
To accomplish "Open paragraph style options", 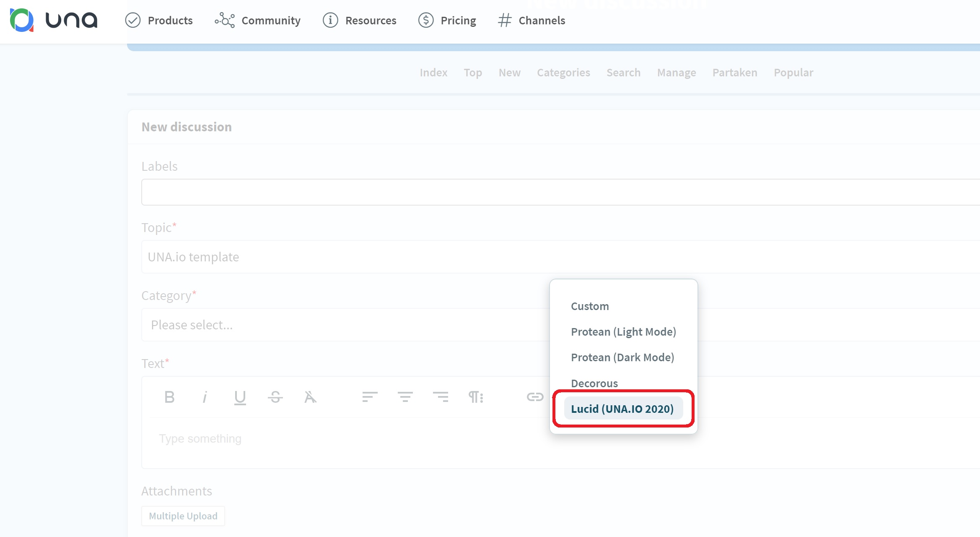I will point(476,397).
